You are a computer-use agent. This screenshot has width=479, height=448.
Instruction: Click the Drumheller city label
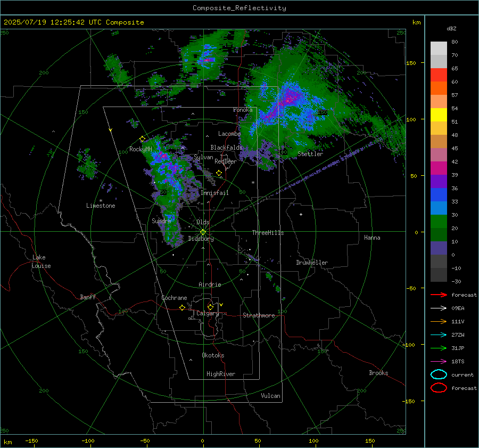[x=312, y=263]
